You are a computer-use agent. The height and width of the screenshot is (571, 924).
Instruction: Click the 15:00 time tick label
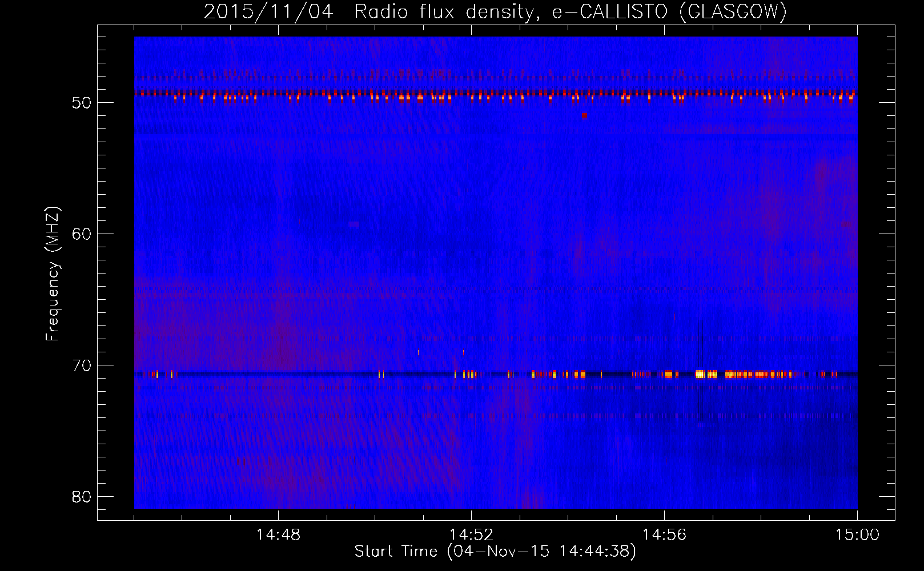[x=857, y=535]
